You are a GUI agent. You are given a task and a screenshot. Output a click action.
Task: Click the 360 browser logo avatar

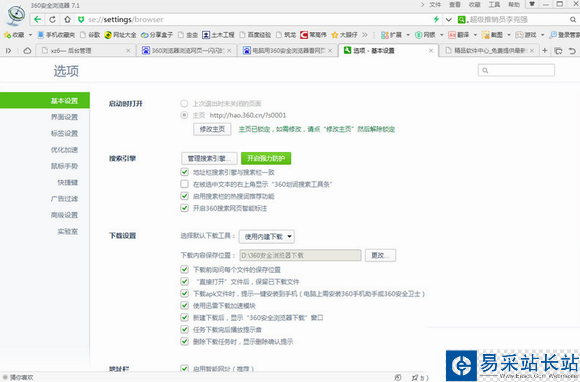[16, 16]
